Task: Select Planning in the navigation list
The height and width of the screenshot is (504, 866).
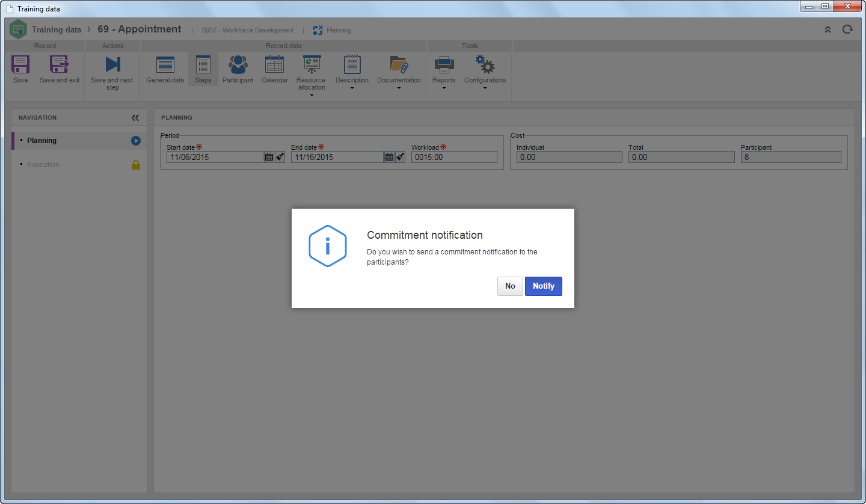Action: (79, 141)
